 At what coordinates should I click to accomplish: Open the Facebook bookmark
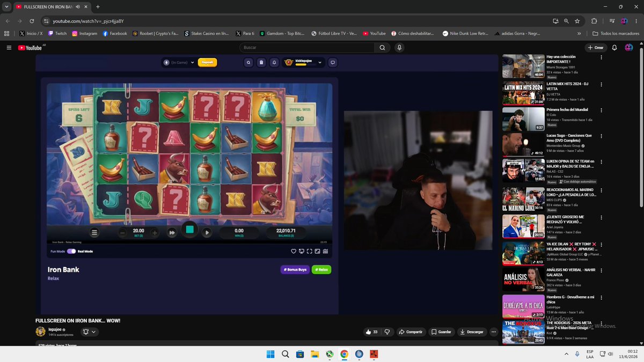[115, 33]
